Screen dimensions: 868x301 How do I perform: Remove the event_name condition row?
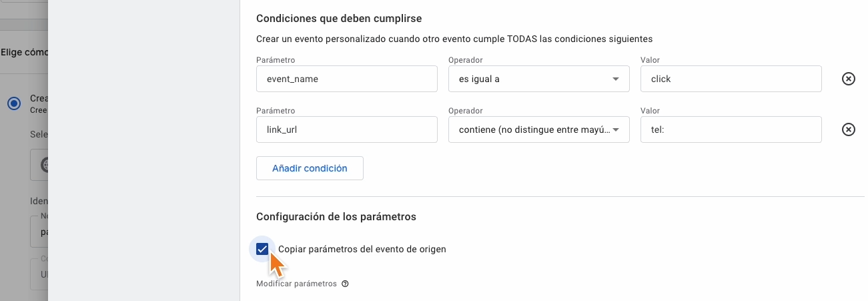(x=848, y=79)
